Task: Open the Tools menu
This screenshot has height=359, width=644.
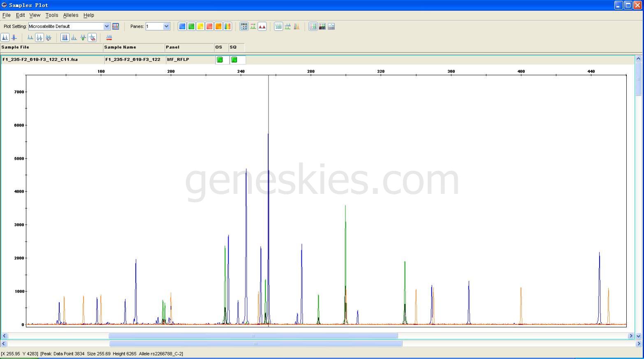Action: pos(51,15)
